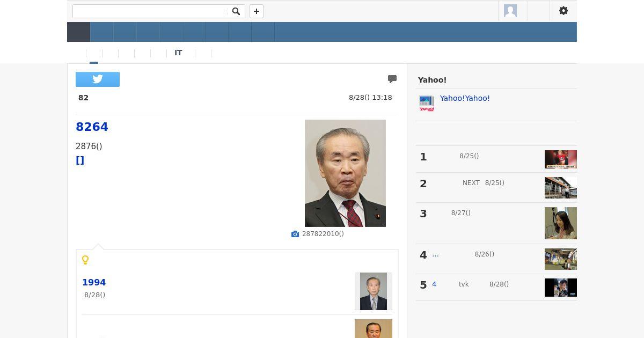Click the Yahoo! logo icon in sidebar

[x=427, y=103]
